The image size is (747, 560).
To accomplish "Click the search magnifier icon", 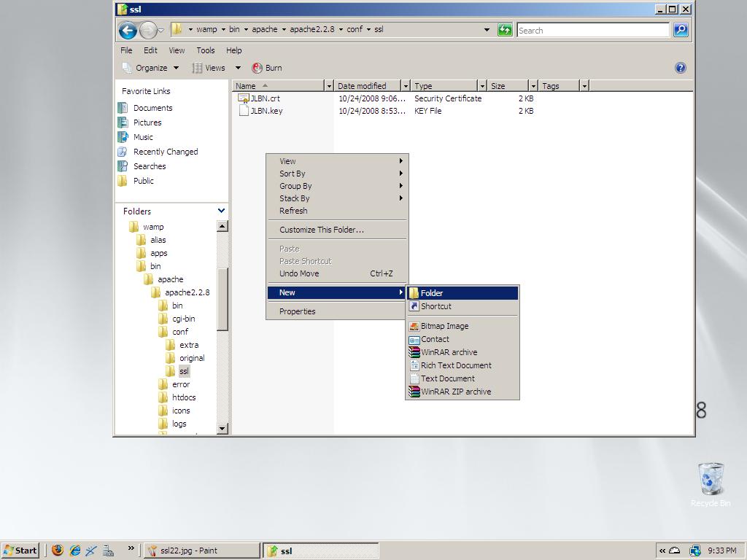I will coord(681,30).
